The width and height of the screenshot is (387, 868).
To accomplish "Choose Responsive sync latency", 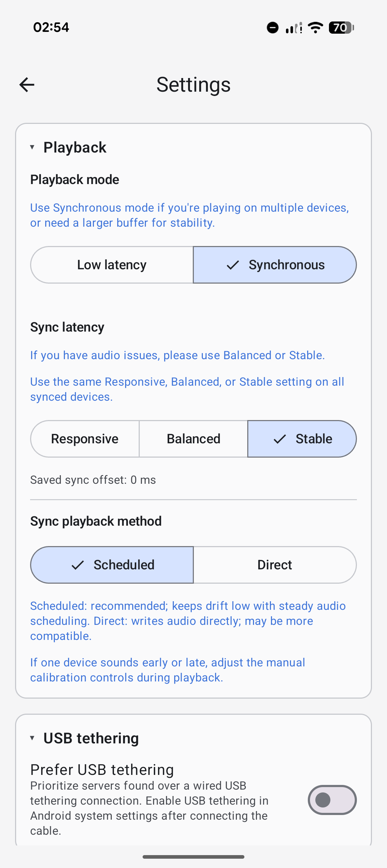I will 85,439.
